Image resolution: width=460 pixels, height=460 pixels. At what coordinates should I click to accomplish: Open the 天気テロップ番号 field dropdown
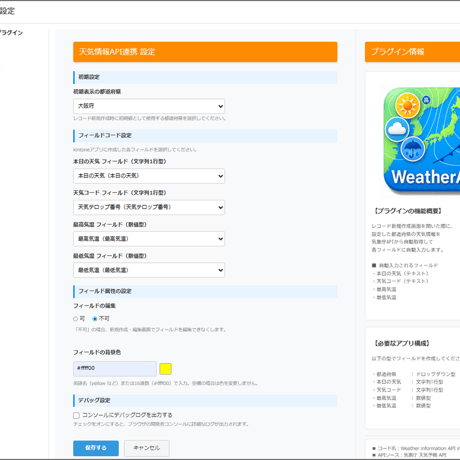(149, 207)
